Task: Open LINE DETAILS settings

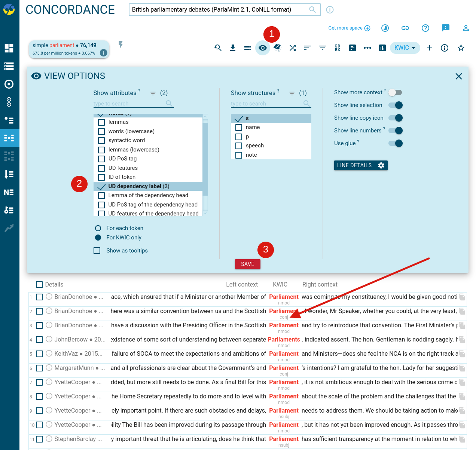Action: tap(360, 165)
